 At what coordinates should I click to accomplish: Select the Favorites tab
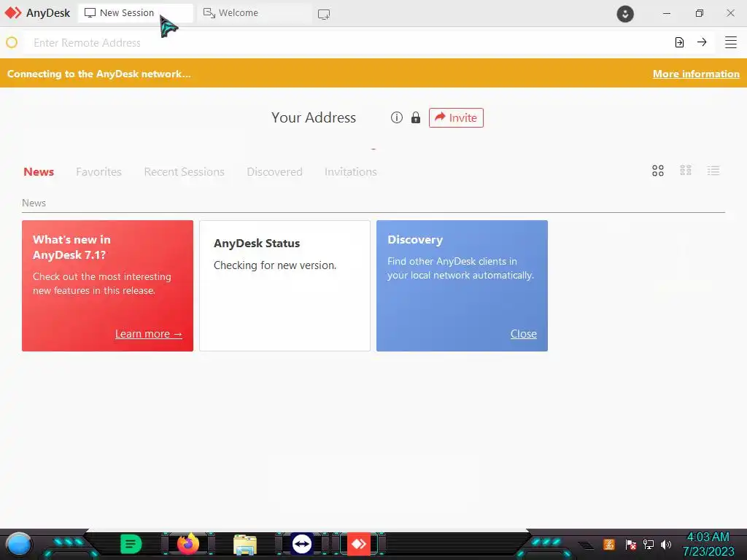coord(98,171)
